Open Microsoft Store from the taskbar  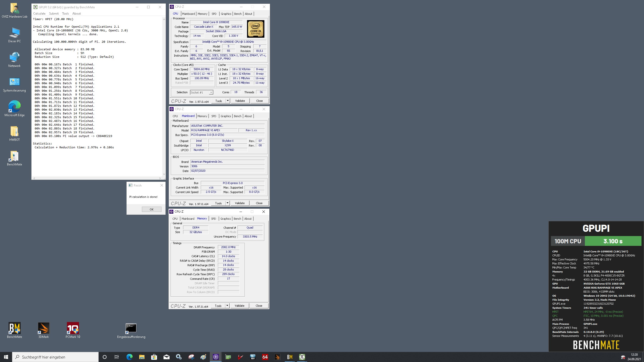[x=154, y=357]
